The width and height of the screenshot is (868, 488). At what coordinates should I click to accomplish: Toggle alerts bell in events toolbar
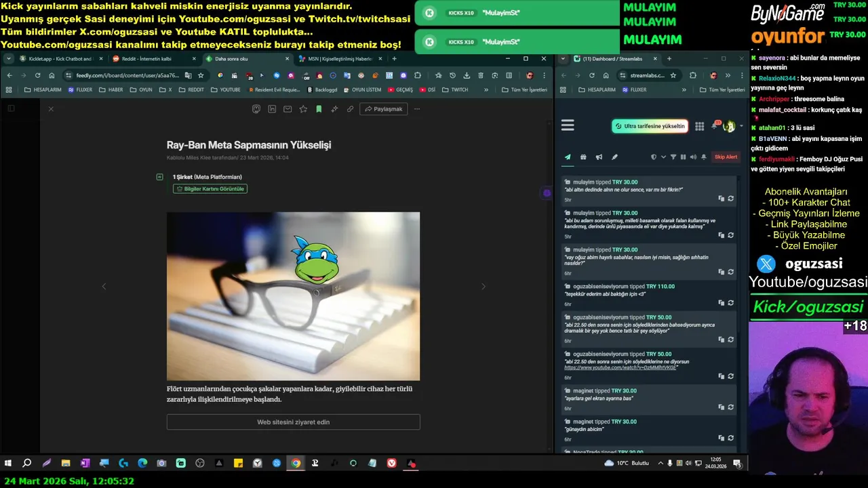pyautogui.click(x=704, y=157)
